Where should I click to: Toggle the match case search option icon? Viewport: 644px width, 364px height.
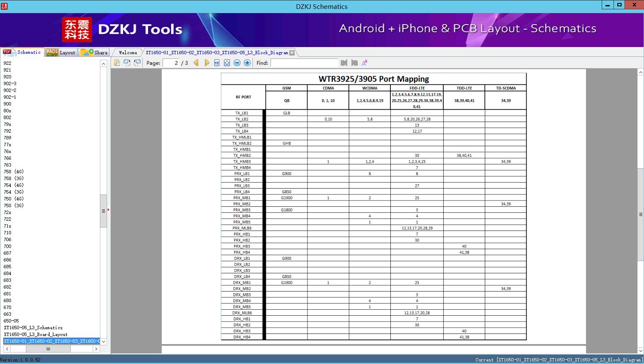365,63
